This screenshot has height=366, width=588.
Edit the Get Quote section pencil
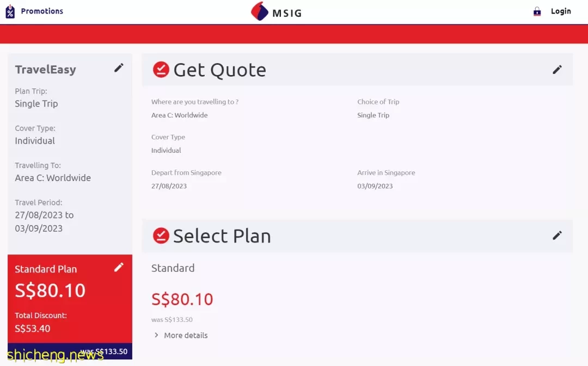(558, 69)
